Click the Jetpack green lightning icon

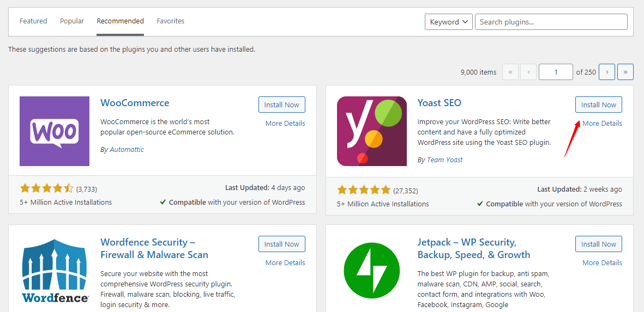371,271
